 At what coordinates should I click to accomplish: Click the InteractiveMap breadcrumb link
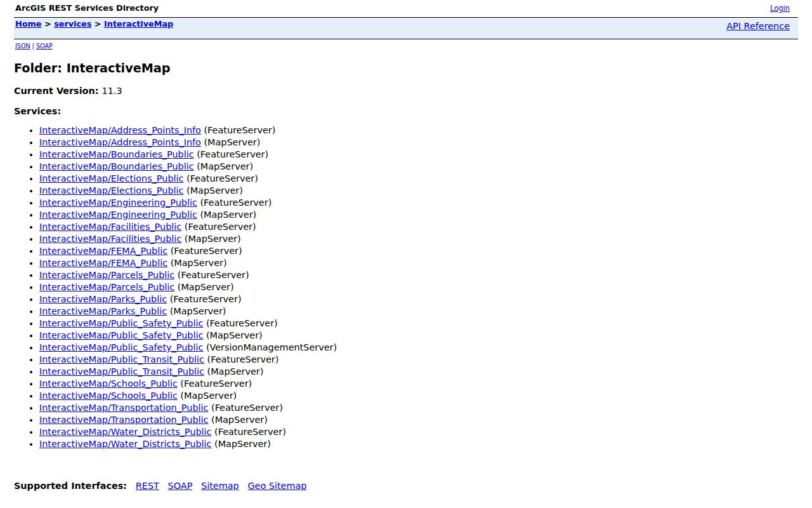pyautogui.click(x=138, y=24)
